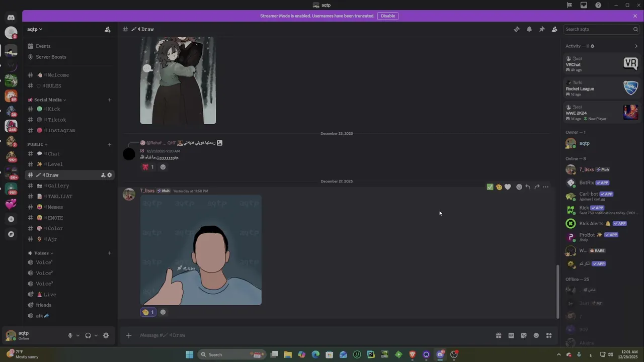Add white heart reaction to message
The image size is (644, 362).
[x=508, y=187]
